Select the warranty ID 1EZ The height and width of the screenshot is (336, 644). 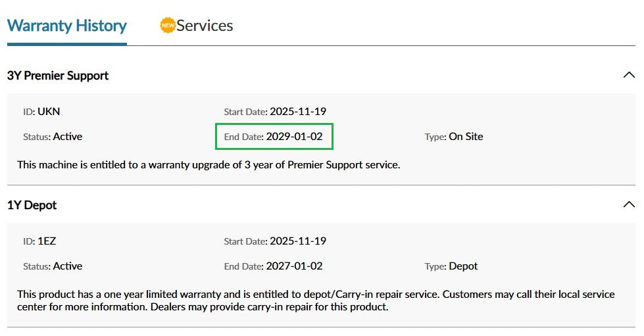tap(47, 241)
